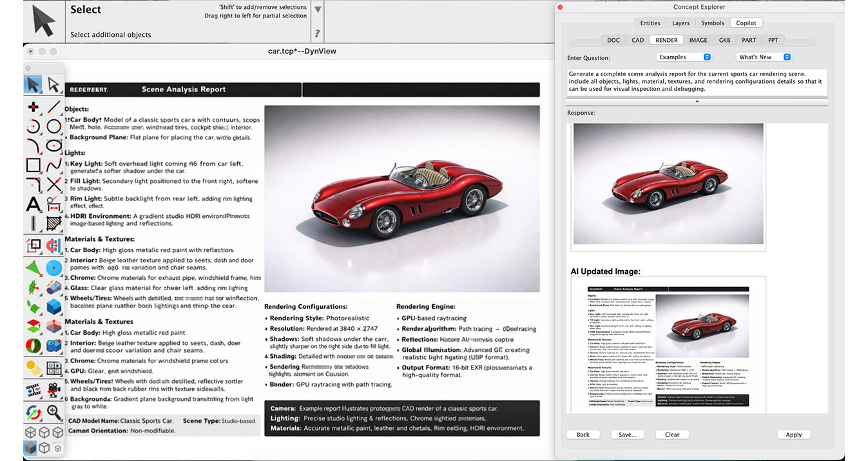This screenshot has width=868, height=461.
Task: Switch to the first wireframe cube display mode
Action: [30, 432]
